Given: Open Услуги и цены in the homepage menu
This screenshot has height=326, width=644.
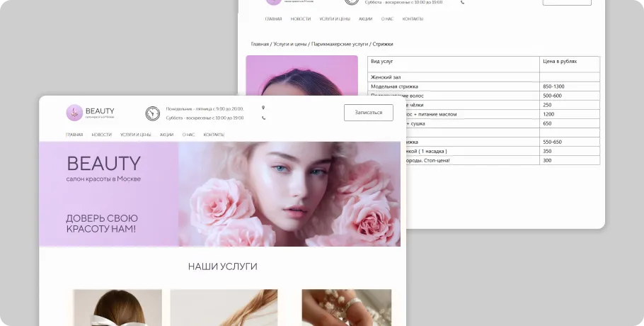Looking at the screenshot, I should pyautogui.click(x=135, y=135).
